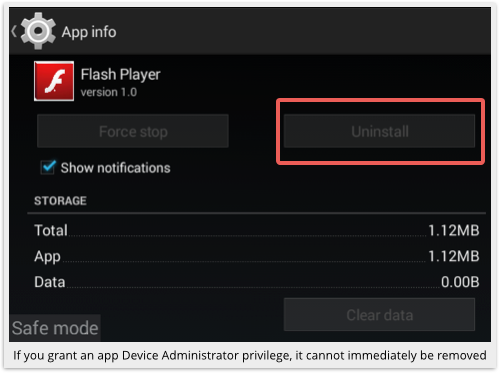This screenshot has width=499, height=373.
Task: Click the Data 0.00B value
Action: pos(460,282)
